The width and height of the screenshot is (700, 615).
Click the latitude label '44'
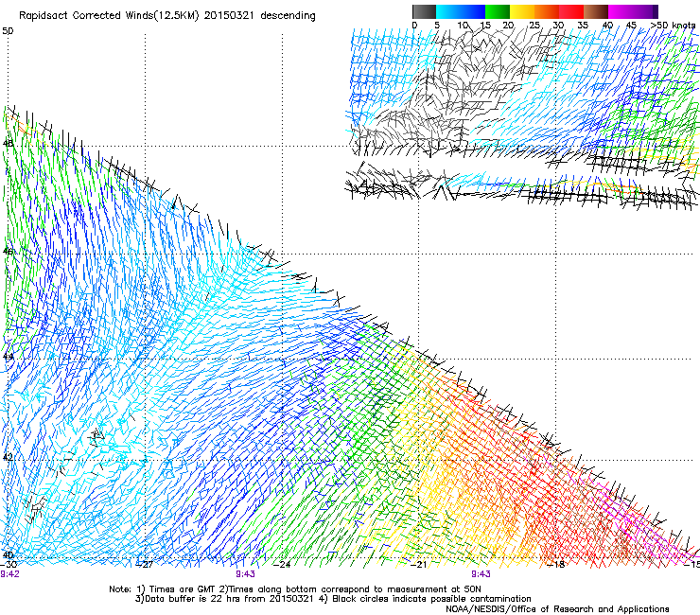(8, 357)
